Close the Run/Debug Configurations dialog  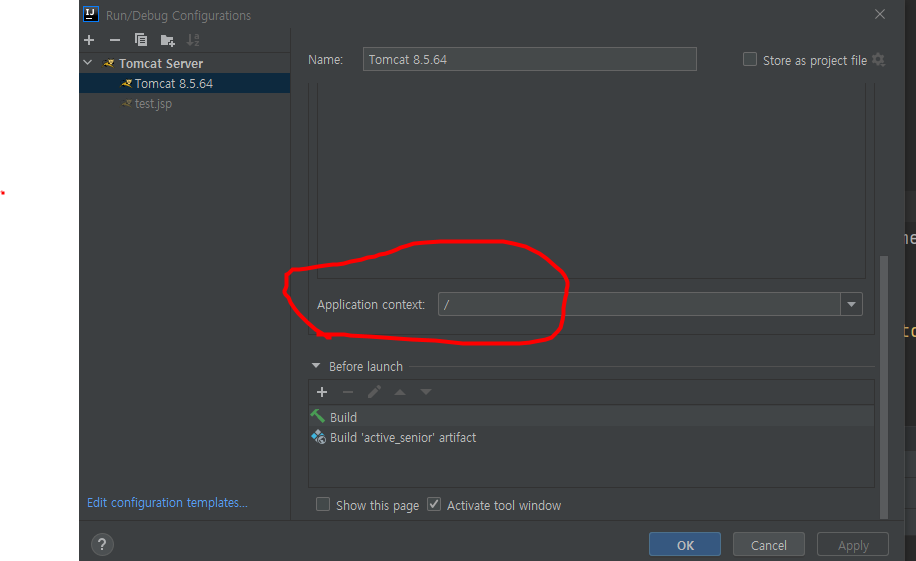880,15
